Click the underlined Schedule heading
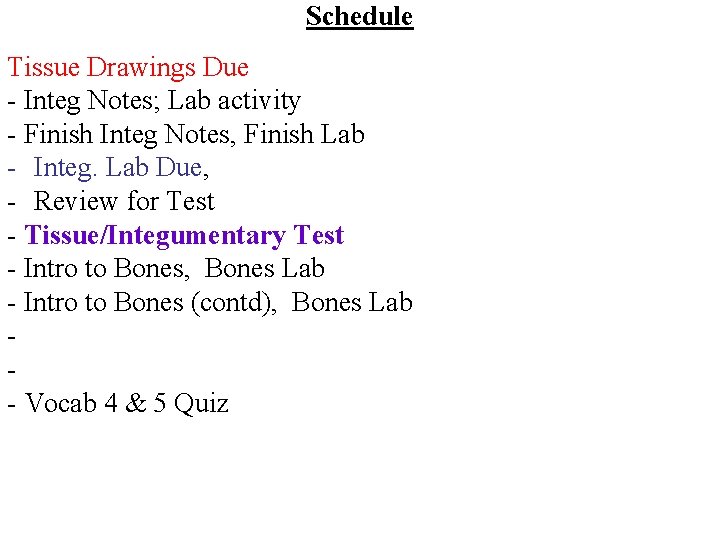 point(360,17)
